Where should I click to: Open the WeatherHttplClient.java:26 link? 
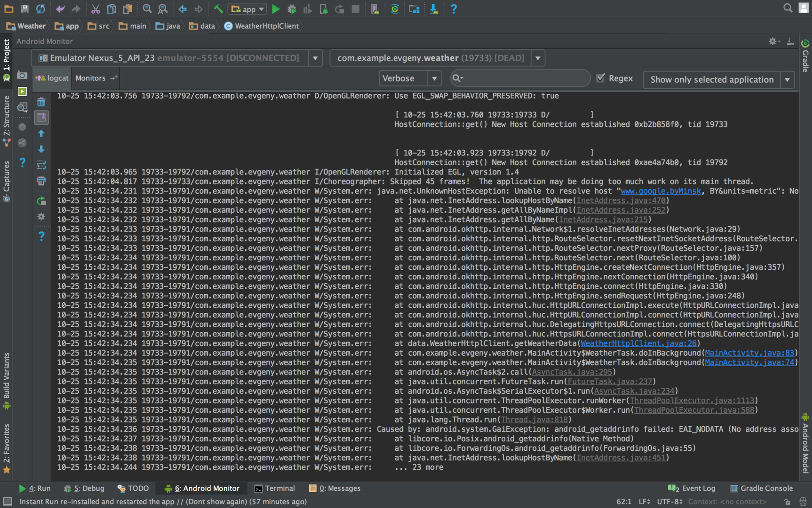pyautogui.click(x=638, y=343)
